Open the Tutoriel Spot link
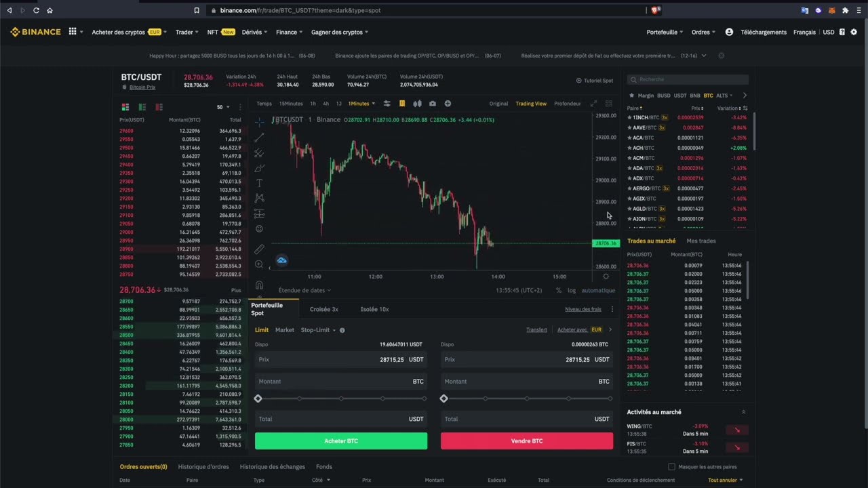This screenshot has height=488, width=868. click(595, 81)
